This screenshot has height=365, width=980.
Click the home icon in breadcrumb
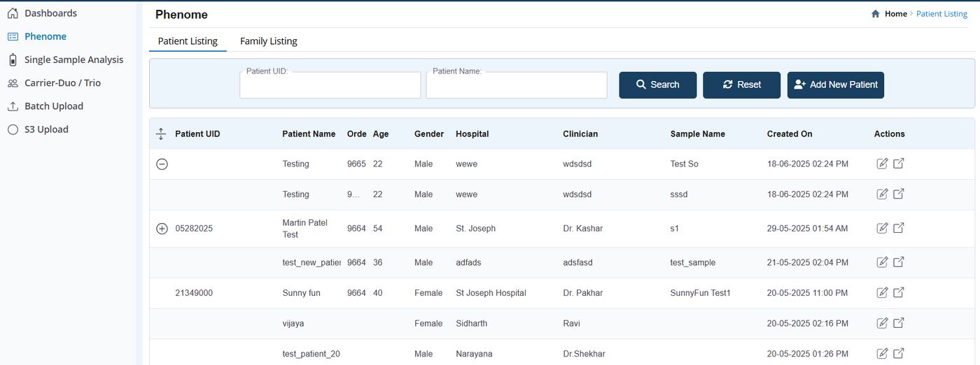(x=875, y=14)
